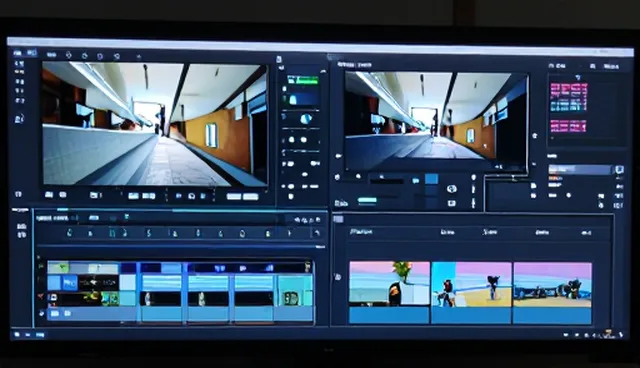Image resolution: width=640 pixels, height=368 pixels.
Task: Click the source monitor corridor preview
Action: pos(154,124)
